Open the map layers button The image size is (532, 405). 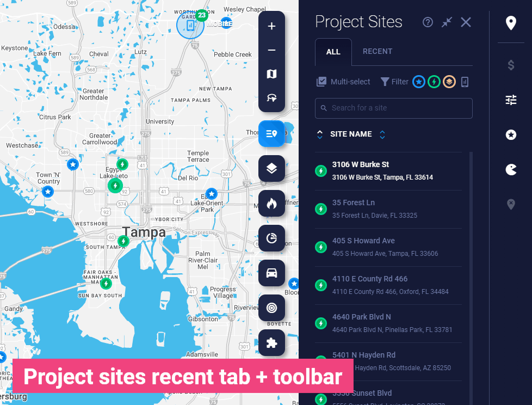(271, 168)
